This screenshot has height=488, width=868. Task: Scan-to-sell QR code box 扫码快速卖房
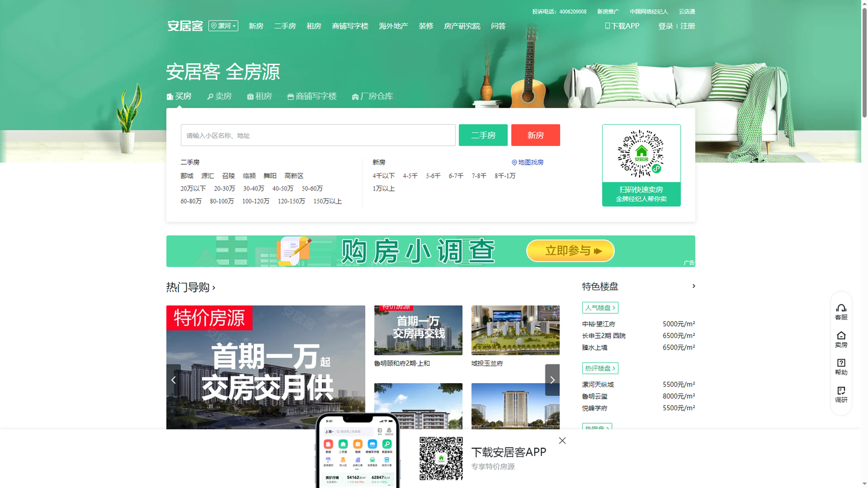click(641, 165)
